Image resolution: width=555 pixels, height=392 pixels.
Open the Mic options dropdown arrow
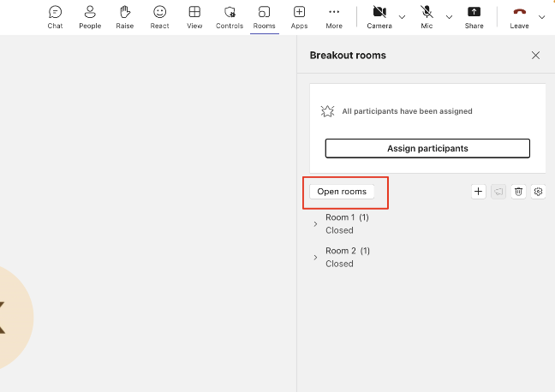[x=448, y=16]
